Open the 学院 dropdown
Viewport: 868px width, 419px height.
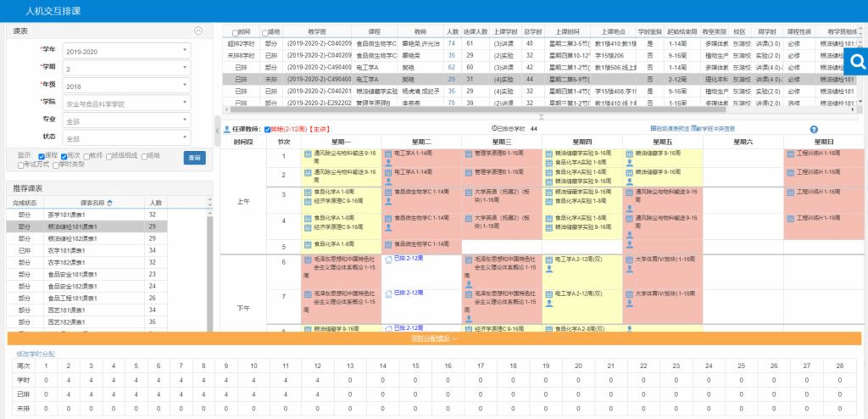[x=126, y=103]
